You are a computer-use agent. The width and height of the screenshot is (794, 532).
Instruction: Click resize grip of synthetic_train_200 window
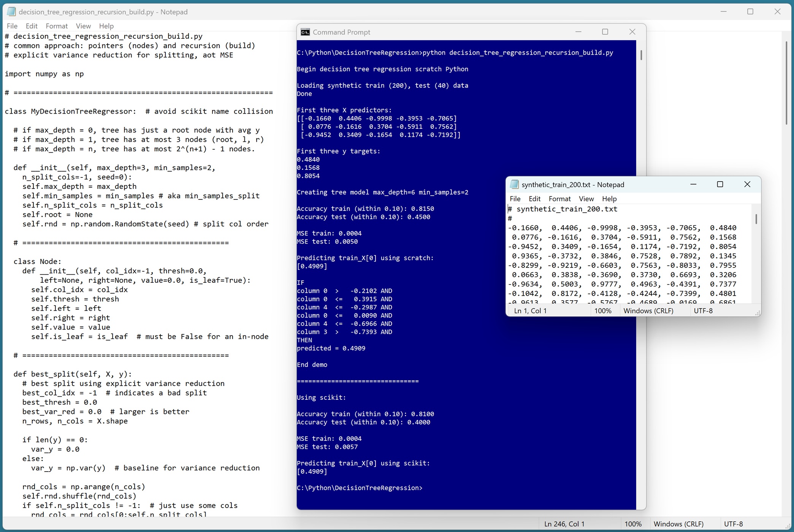pyautogui.click(x=758, y=313)
